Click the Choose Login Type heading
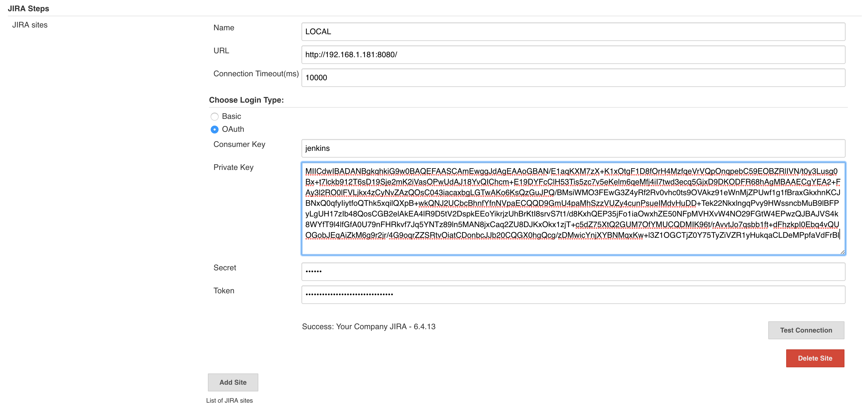 pyautogui.click(x=246, y=100)
